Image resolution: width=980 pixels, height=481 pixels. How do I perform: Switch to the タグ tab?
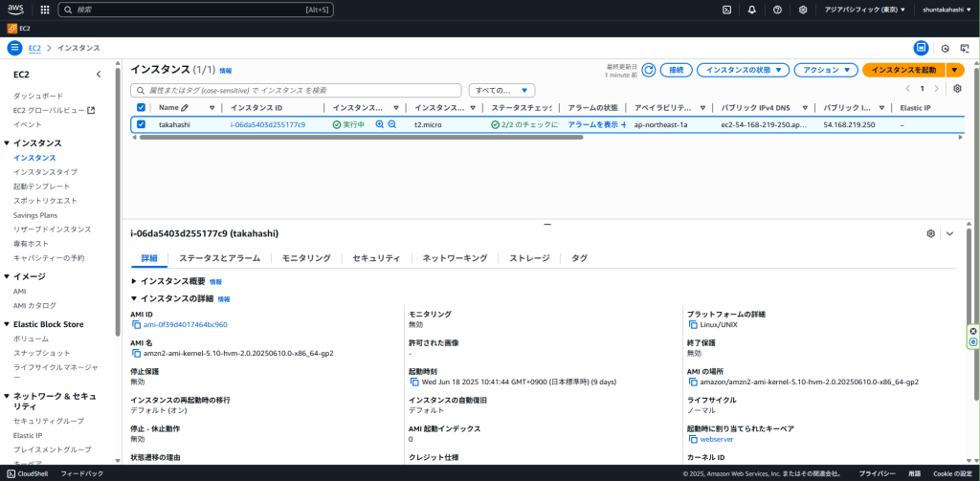(x=579, y=258)
